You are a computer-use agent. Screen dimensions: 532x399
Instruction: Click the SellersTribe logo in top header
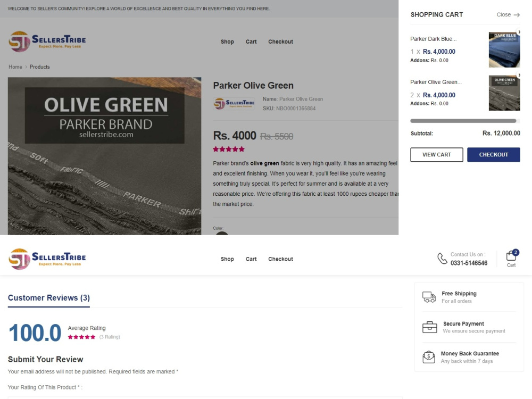point(47,41)
